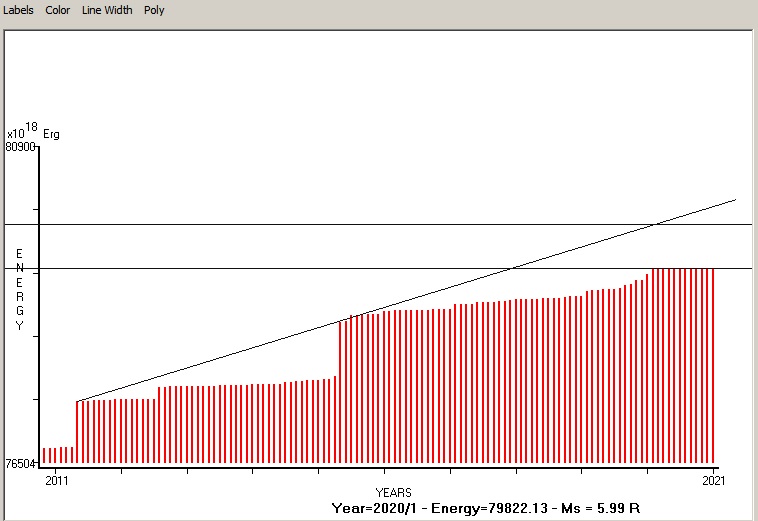Click the starting point of the diagonal trend line
This screenshot has width=758, height=521.
(78, 400)
